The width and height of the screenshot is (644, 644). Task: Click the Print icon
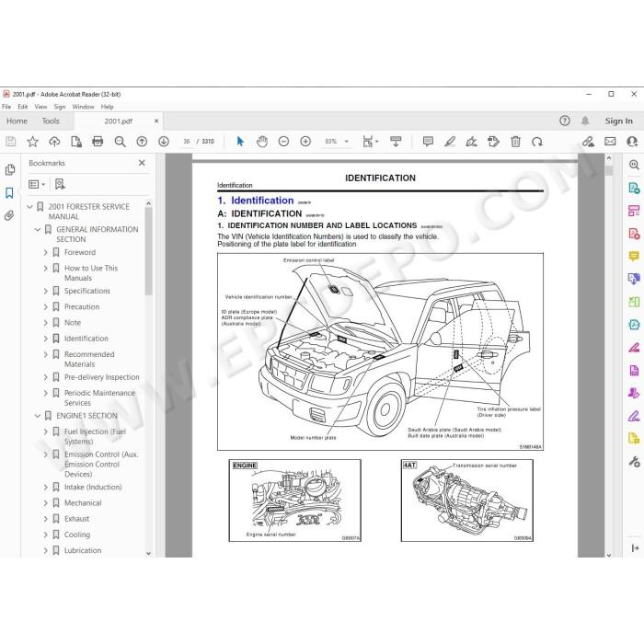[98, 142]
